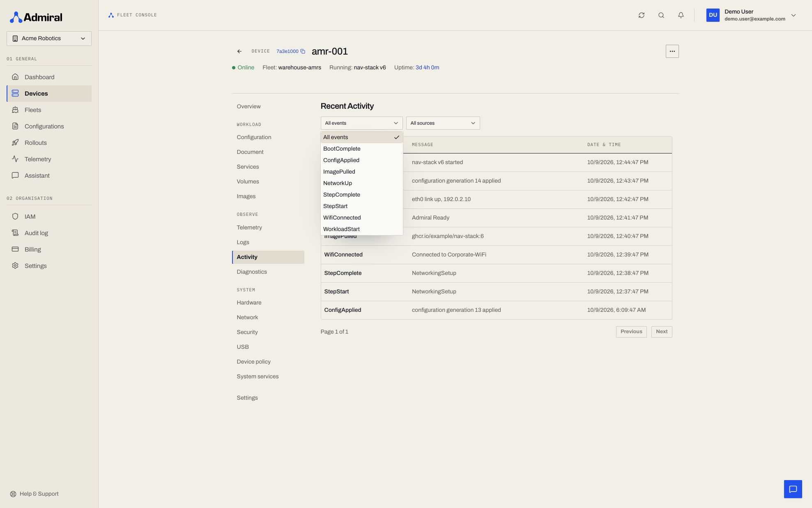Click the Help & Support lifebuoy icon
The height and width of the screenshot is (508, 812).
click(x=13, y=494)
